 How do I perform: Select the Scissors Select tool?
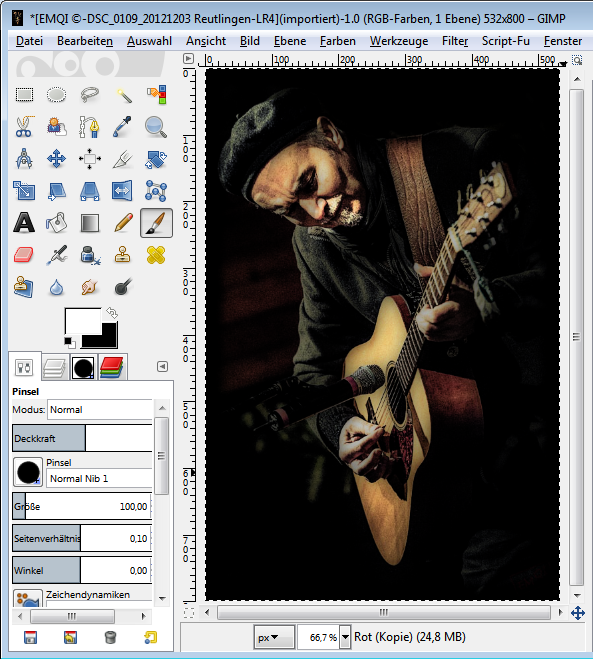click(24, 127)
